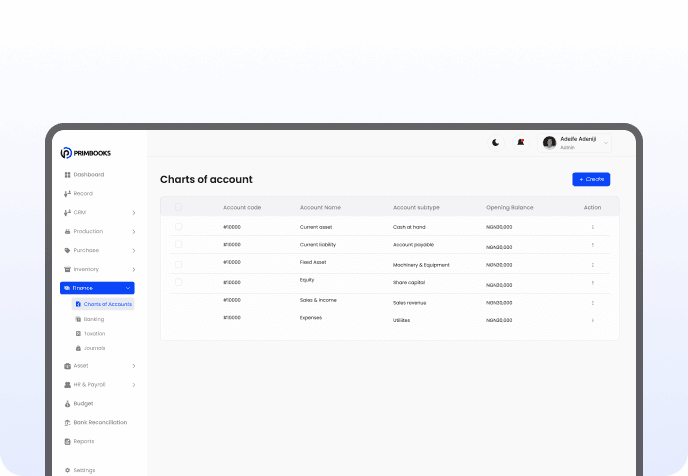Check the box for the Current asset row

pos(178,227)
